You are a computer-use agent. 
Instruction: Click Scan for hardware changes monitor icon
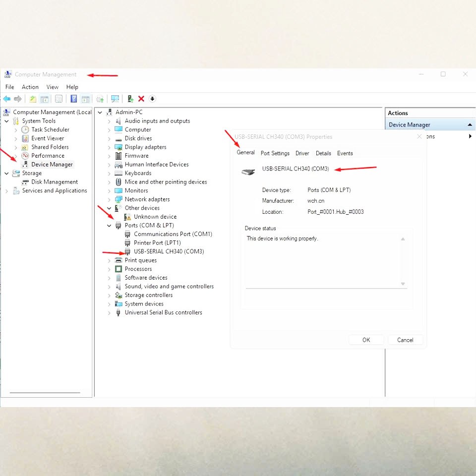(115, 99)
